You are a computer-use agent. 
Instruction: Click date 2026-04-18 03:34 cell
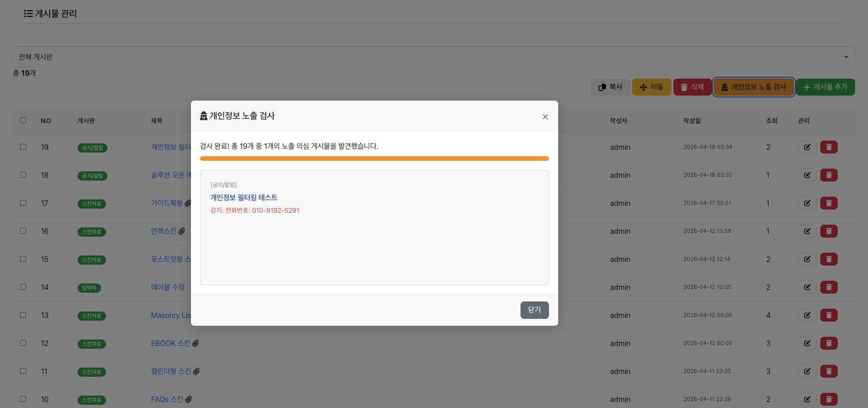point(707,147)
